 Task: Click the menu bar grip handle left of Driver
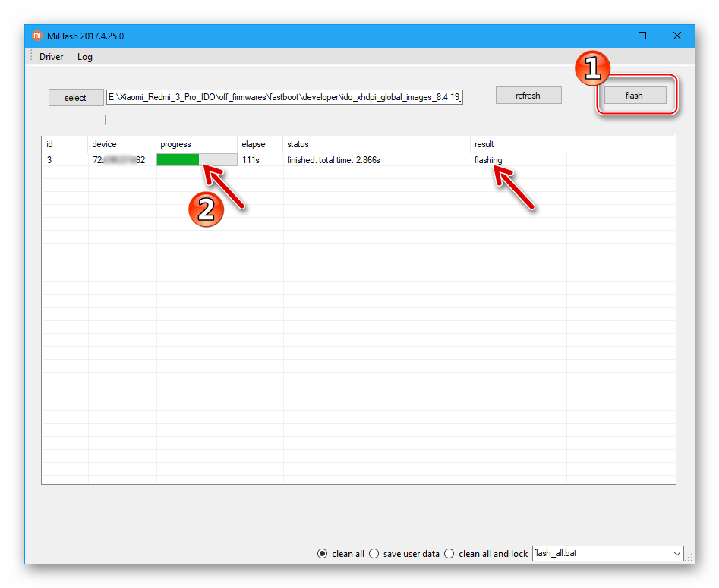point(30,56)
